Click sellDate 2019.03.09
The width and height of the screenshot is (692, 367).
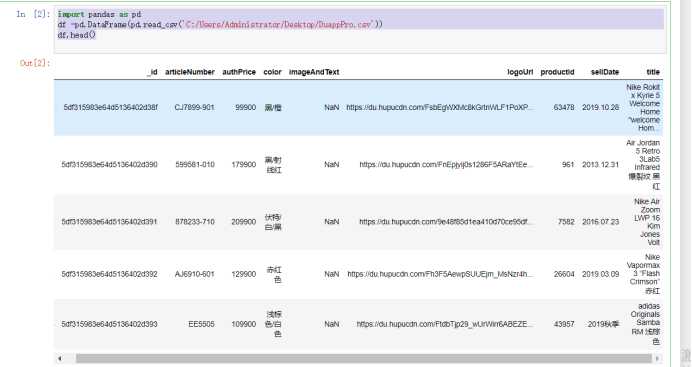coord(600,274)
